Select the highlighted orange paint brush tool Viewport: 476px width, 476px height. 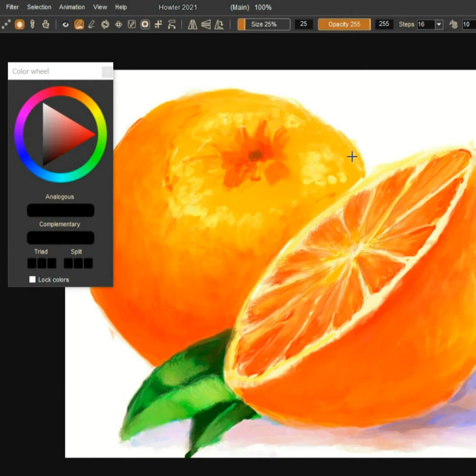pyautogui.click(x=79, y=24)
